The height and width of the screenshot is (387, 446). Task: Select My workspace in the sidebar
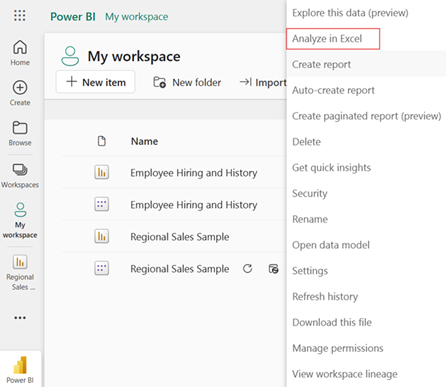(20, 220)
